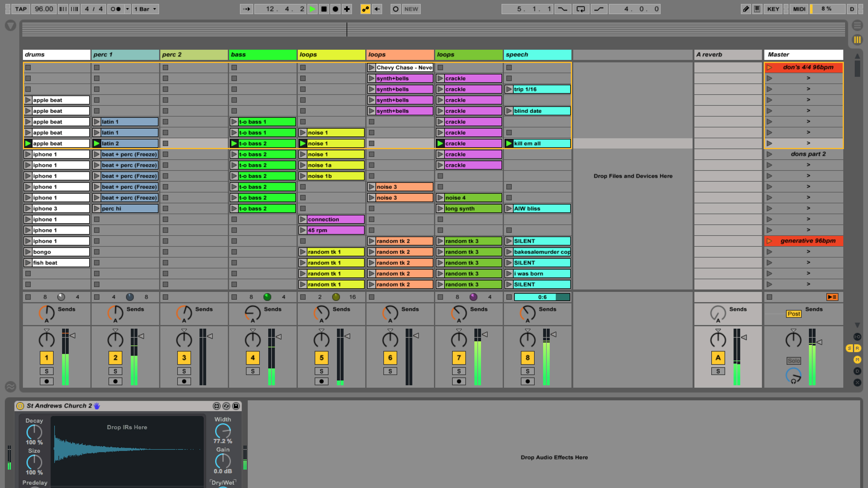
Task: Click the draw/pencil mode icon top right
Action: tap(746, 9)
